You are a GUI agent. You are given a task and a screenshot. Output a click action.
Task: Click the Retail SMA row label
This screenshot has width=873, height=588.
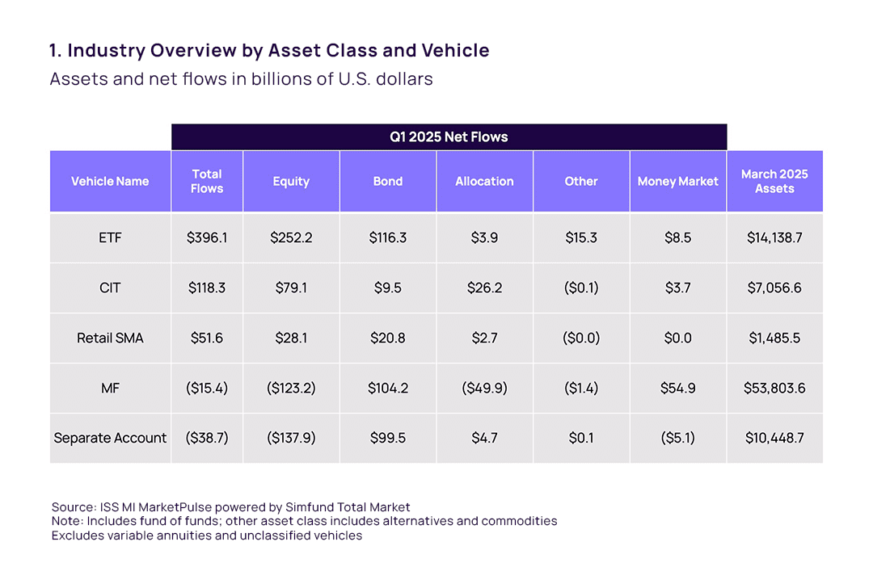pyautogui.click(x=110, y=338)
